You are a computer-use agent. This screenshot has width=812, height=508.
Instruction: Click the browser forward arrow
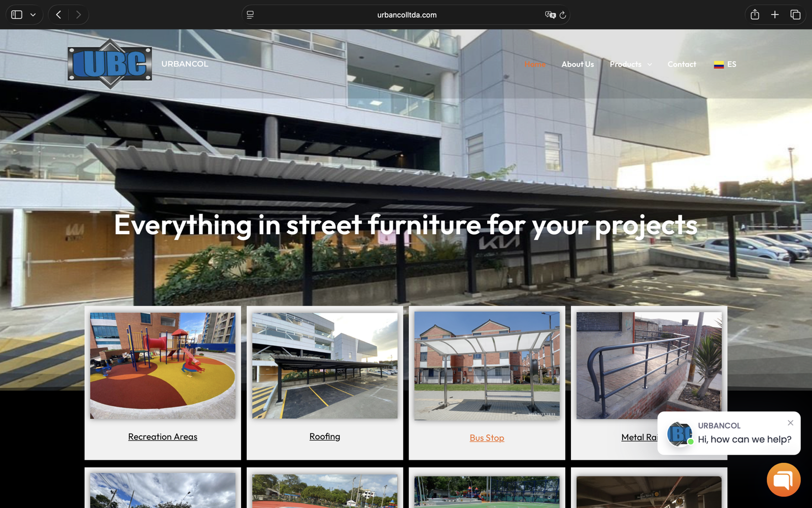pyautogui.click(x=78, y=15)
